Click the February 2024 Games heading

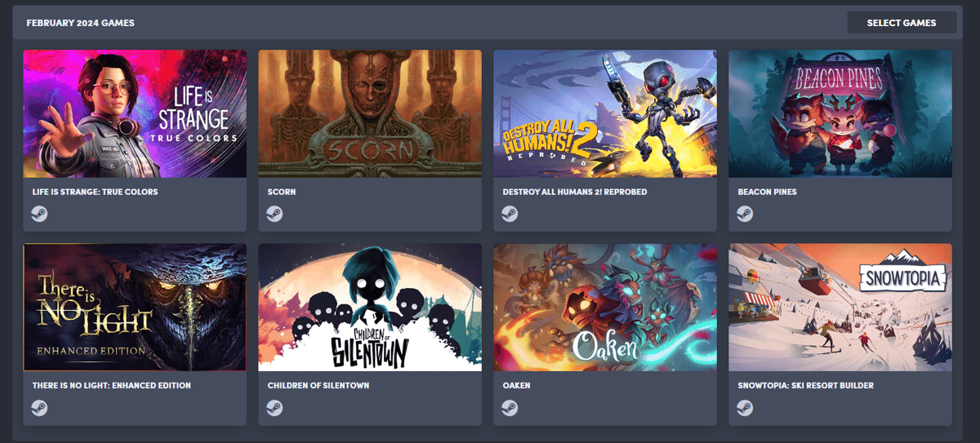[81, 23]
